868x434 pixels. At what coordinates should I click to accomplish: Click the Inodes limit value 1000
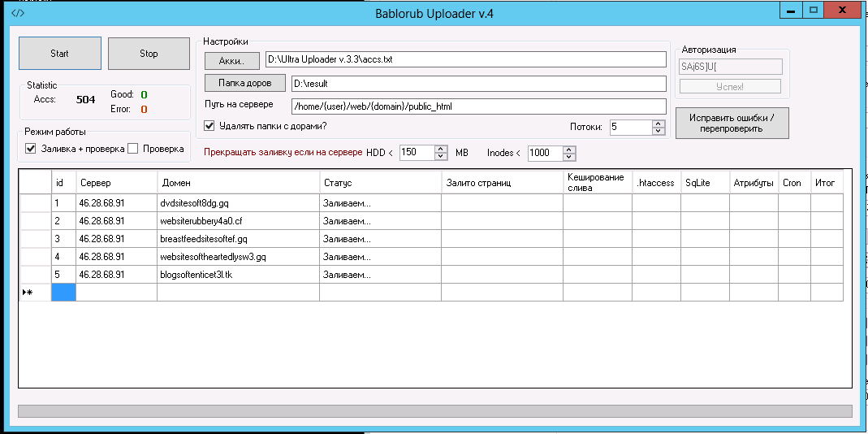click(x=546, y=153)
